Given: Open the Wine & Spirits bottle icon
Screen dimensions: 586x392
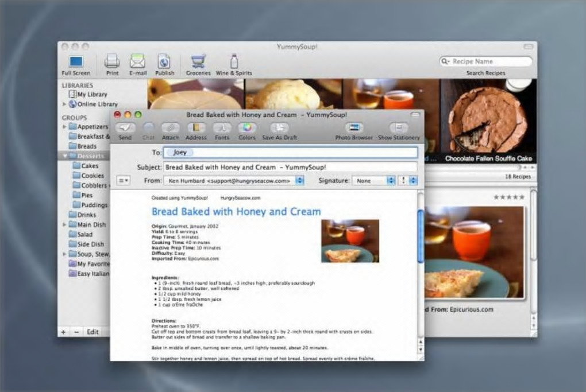Looking at the screenshot, I should pyautogui.click(x=234, y=61).
